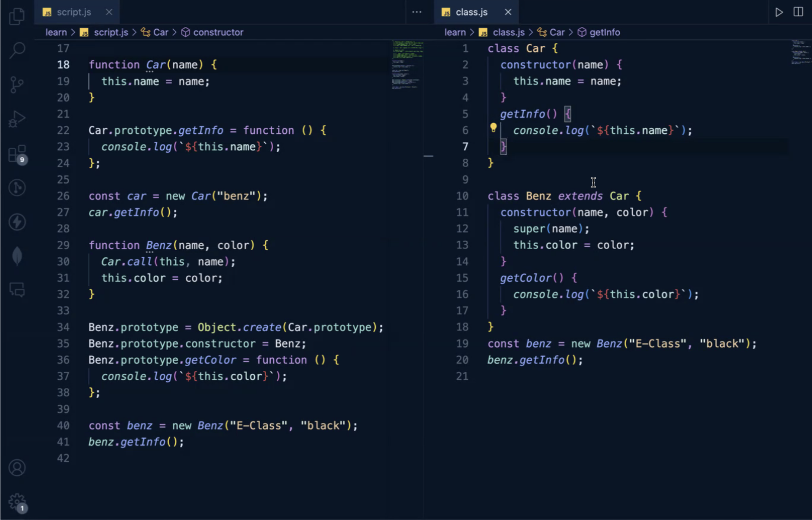This screenshot has width=812, height=520.
Task: Open Extensions view with 9 badge
Action: 17,154
